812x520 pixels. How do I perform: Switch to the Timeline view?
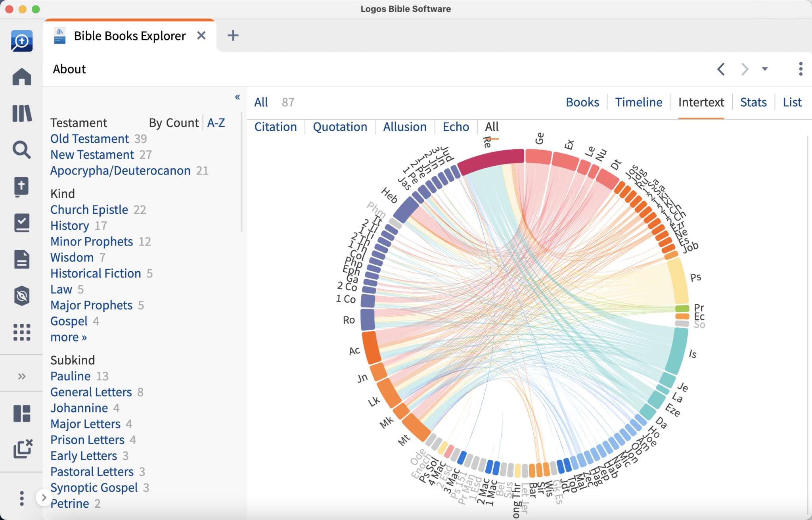pyautogui.click(x=638, y=102)
